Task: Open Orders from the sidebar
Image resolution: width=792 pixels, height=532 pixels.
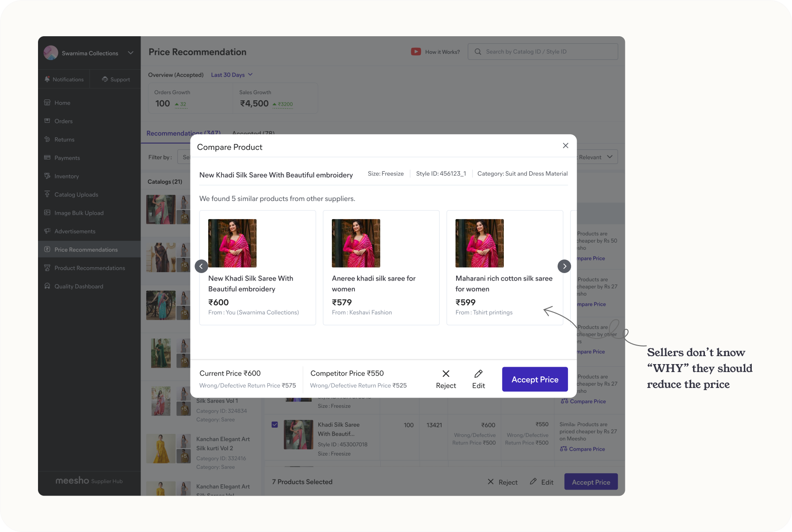Action: 89,121
